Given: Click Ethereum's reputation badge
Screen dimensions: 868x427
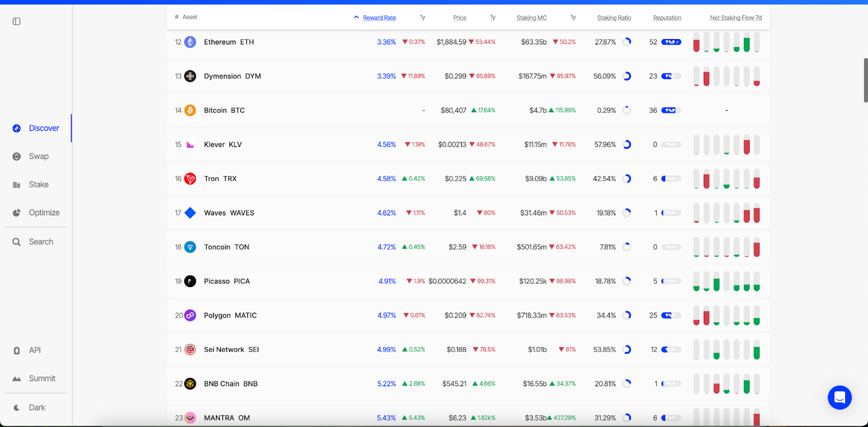Looking at the screenshot, I should 671,42.
